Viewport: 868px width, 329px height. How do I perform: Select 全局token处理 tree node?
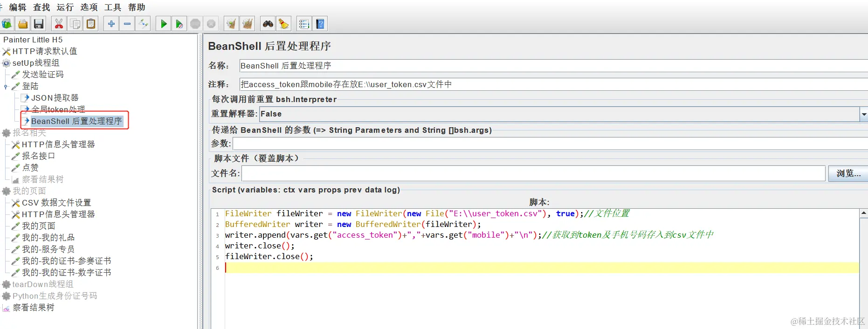(x=58, y=110)
